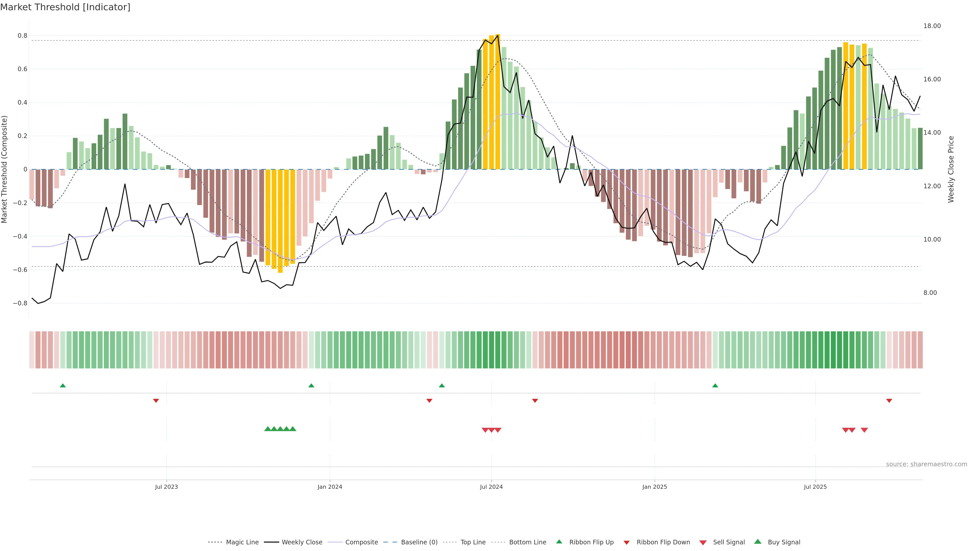Click the ribbon flip down marker before Jul 2023

point(156,401)
